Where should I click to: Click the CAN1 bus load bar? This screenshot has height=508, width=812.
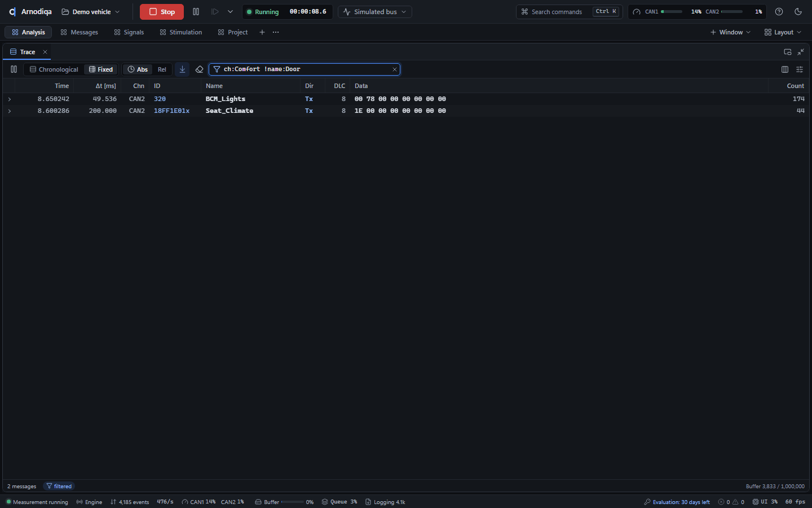point(671,12)
